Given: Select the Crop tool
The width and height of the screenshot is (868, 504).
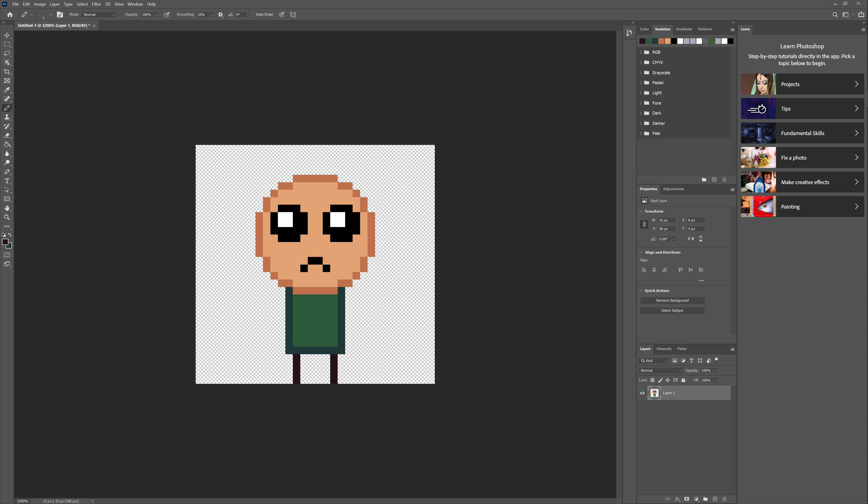Looking at the screenshot, I should click(7, 72).
